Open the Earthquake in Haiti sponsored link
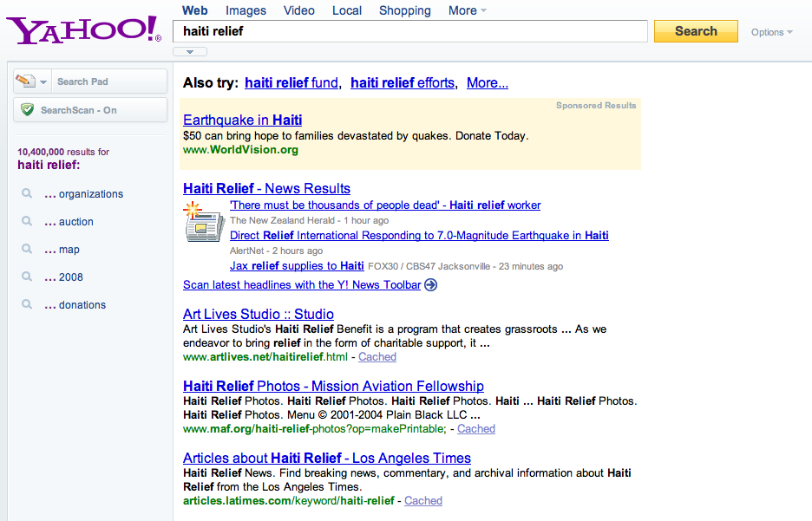This screenshot has height=521, width=812. tap(242, 120)
